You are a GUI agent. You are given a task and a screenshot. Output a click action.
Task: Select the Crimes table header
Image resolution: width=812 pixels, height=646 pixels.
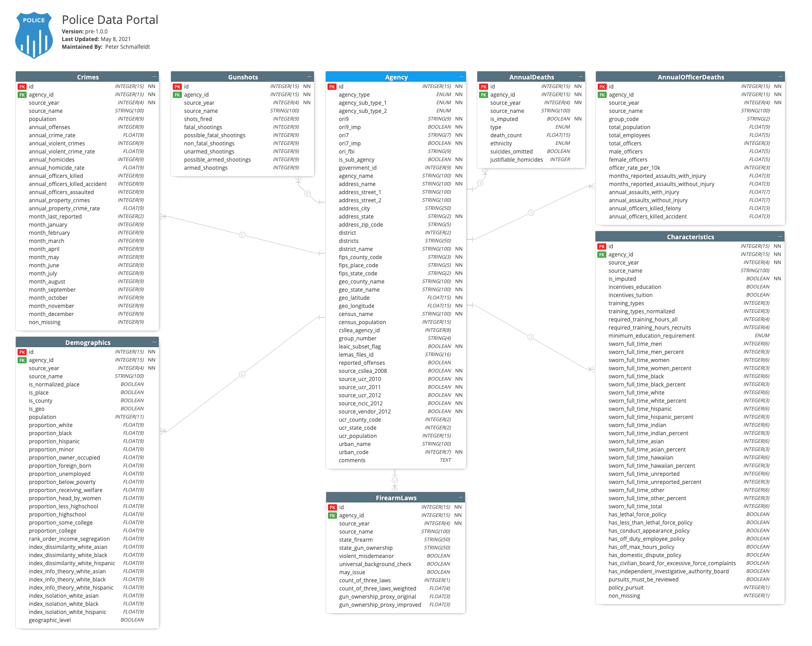click(x=88, y=77)
